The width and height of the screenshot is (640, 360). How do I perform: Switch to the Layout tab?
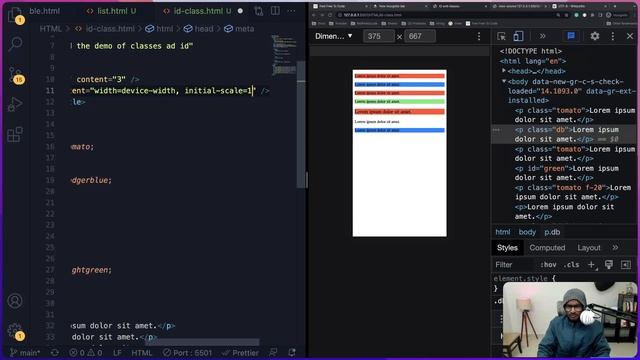coord(589,248)
